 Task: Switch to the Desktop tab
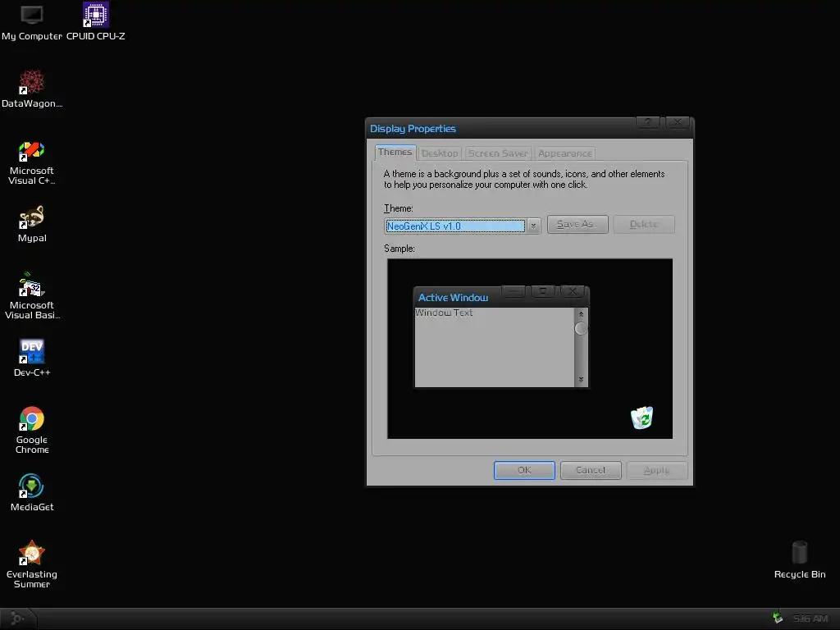(440, 153)
